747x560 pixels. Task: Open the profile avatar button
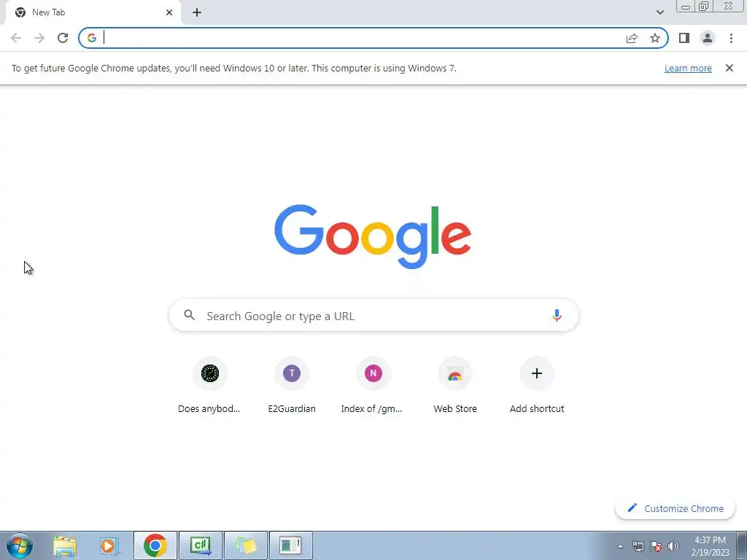tap(708, 38)
